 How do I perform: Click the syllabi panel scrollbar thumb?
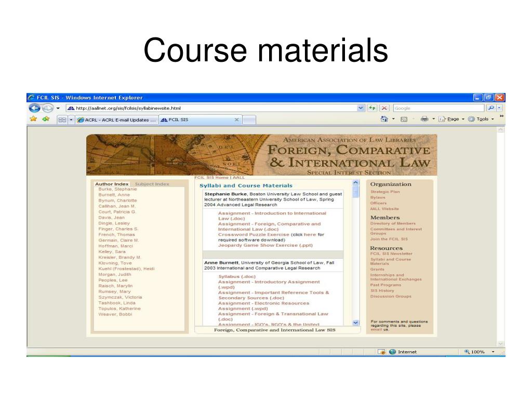pyautogui.click(x=355, y=192)
